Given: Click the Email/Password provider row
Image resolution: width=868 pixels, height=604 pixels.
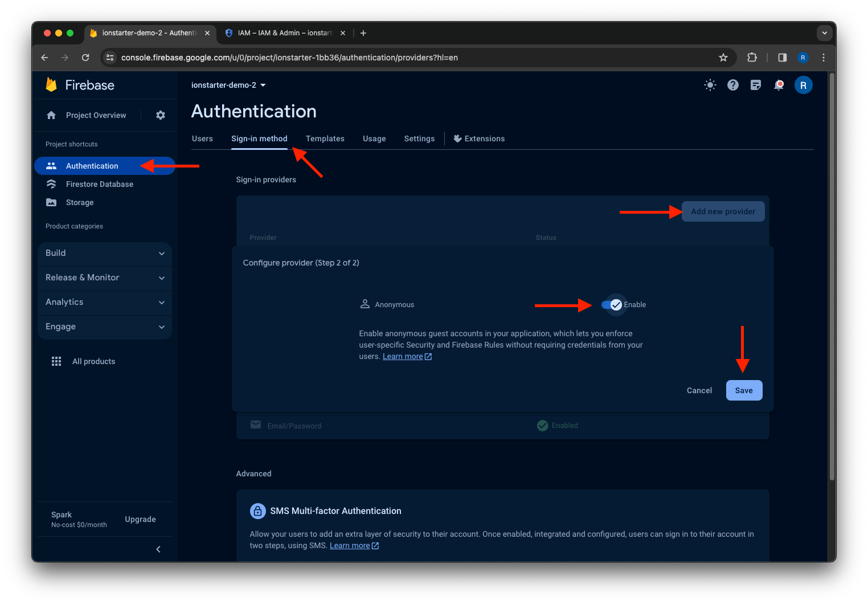Looking at the screenshot, I should point(502,426).
